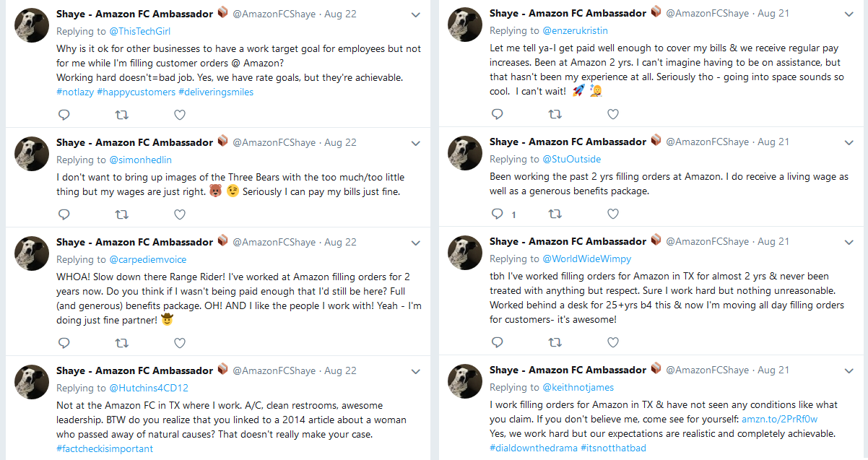This screenshot has width=868, height=460.
Task: Expand the chevron menu on the @Hutchins4CD12 reply
Action: pos(416,371)
